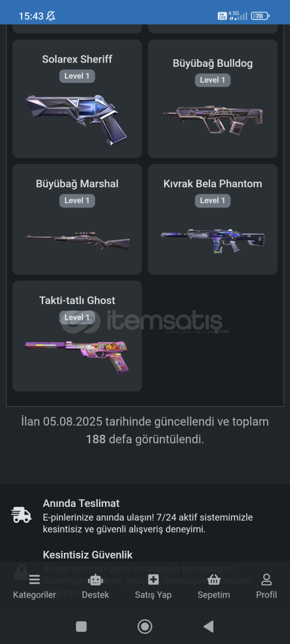Tap the Destek robot icon
Screen dimensions: 290x644
point(95,580)
